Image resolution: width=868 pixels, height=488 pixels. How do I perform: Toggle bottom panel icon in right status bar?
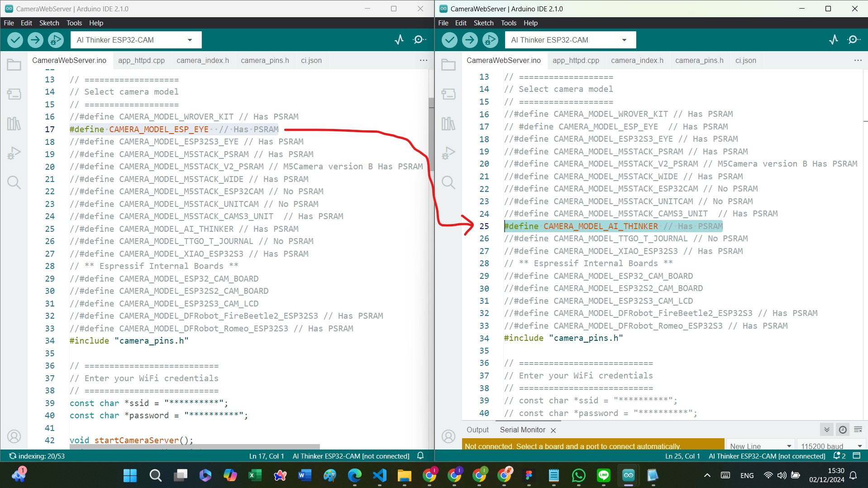click(857, 456)
